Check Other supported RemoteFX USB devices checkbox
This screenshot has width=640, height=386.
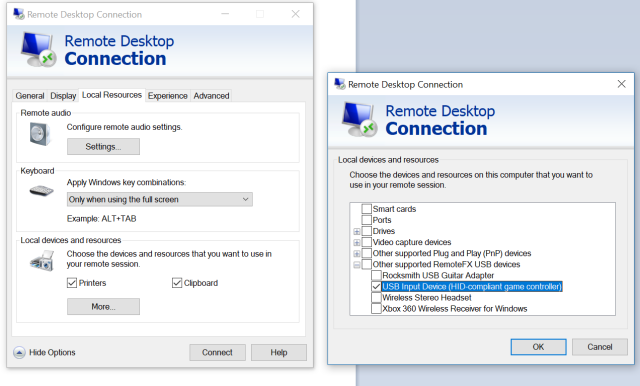coord(367,264)
